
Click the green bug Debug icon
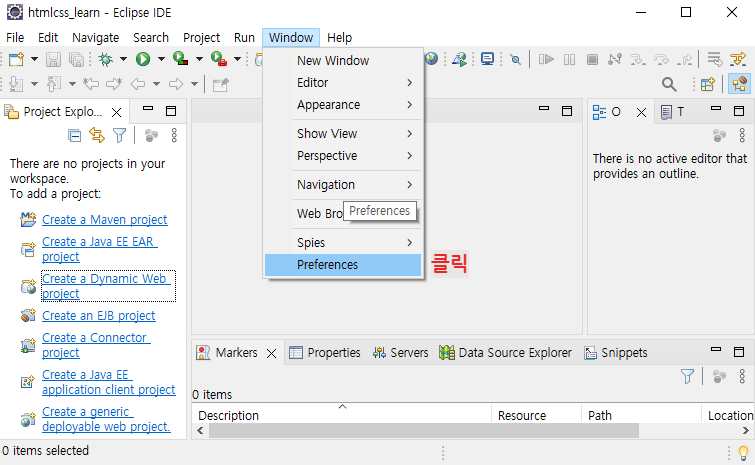point(105,59)
